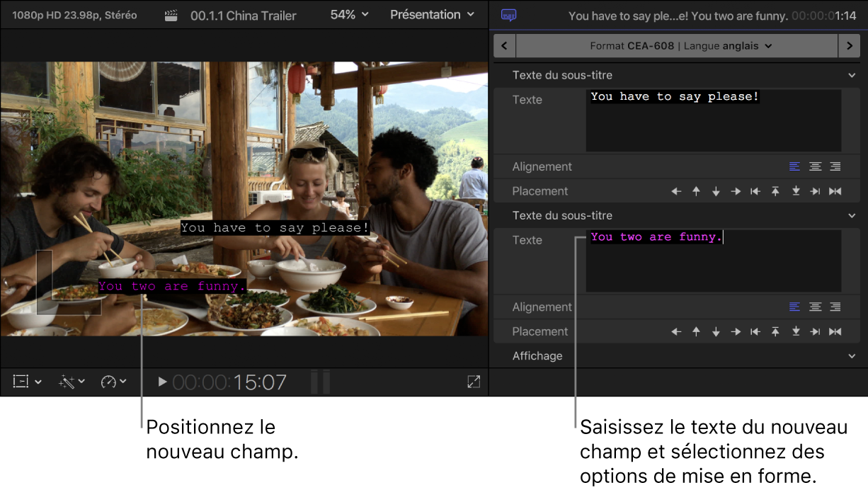Move subtitle down using the Placement down arrow
868x490 pixels.
point(716,191)
